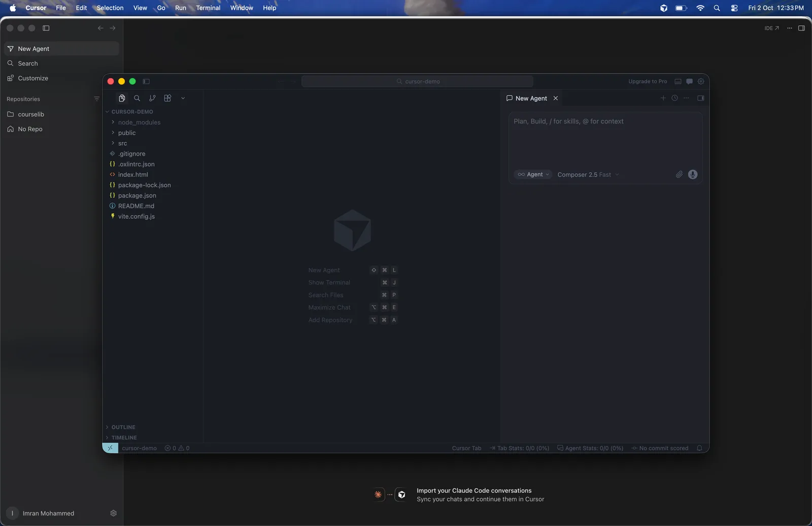Start voice input with the microphone icon
812x526 pixels.
[x=693, y=174]
